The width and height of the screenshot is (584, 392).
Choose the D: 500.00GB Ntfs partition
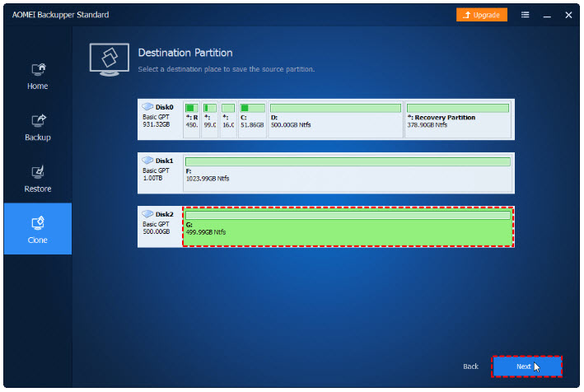click(x=335, y=118)
